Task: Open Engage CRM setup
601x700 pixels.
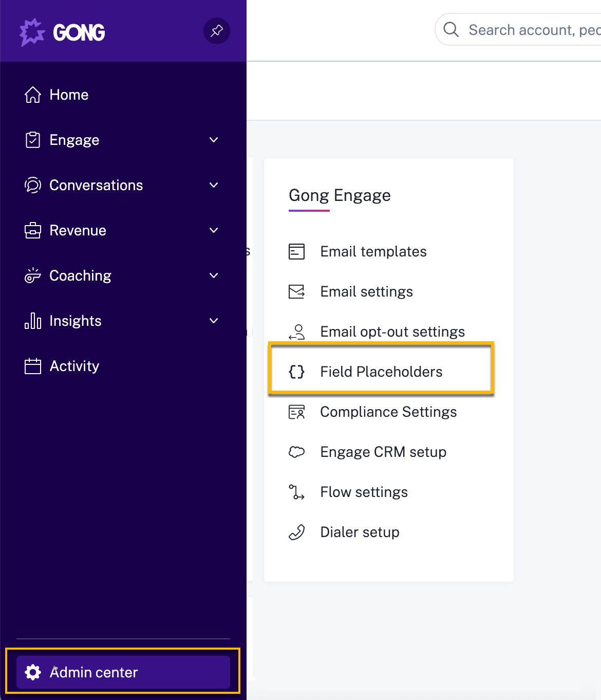Action: (383, 452)
